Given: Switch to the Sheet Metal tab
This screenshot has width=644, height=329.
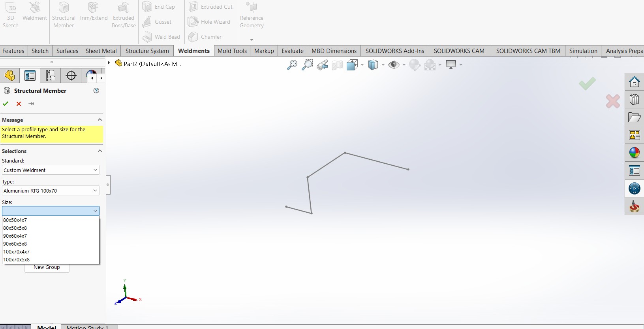Looking at the screenshot, I should 101,51.
